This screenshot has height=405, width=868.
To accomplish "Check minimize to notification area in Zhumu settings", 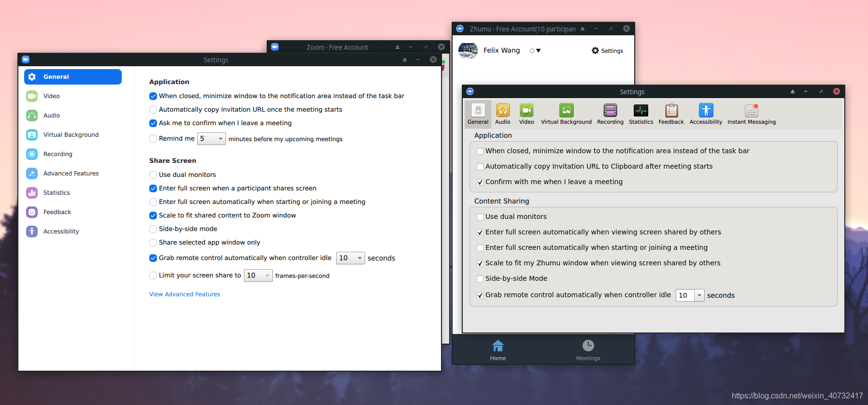I will point(480,151).
